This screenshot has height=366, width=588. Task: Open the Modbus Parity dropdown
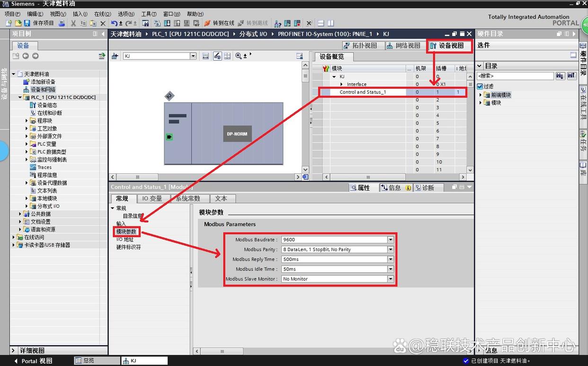pos(391,250)
